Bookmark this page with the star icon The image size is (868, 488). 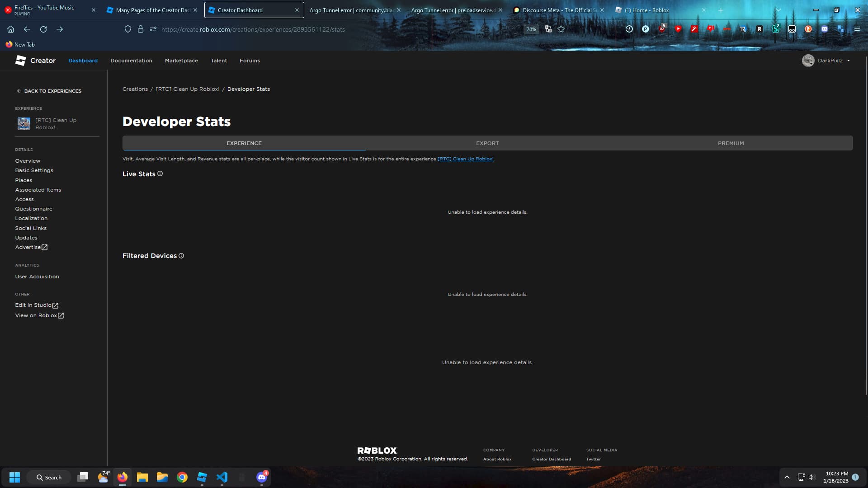coord(561,29)
